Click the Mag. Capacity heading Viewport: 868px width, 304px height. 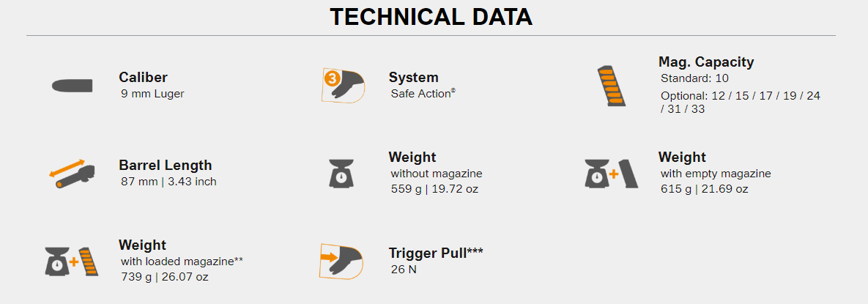point(706,62)
